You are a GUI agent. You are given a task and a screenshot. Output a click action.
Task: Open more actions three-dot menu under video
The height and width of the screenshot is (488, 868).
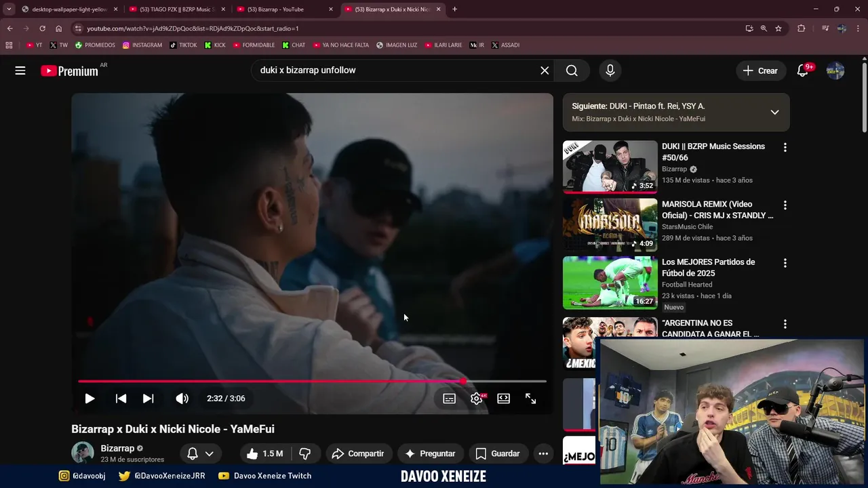click(543, 453)
